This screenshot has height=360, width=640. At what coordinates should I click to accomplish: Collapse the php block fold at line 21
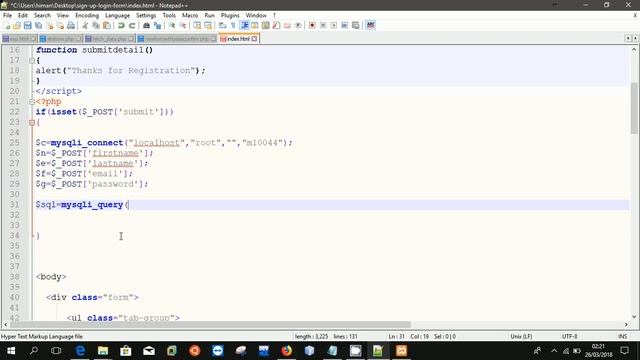32,102
